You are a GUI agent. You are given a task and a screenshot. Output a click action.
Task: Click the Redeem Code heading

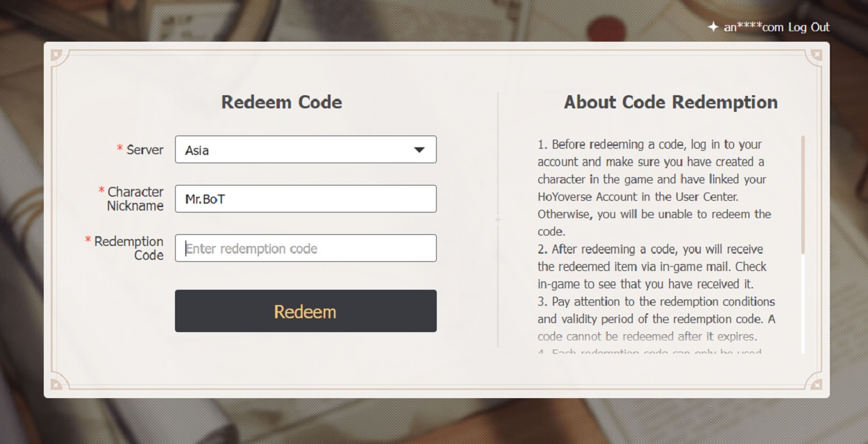[x=281, y=102]
